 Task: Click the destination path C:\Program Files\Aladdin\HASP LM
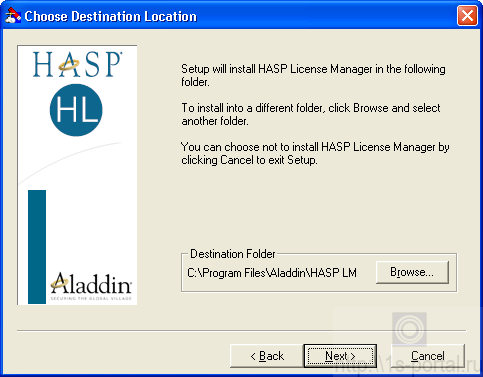point(272,273)
